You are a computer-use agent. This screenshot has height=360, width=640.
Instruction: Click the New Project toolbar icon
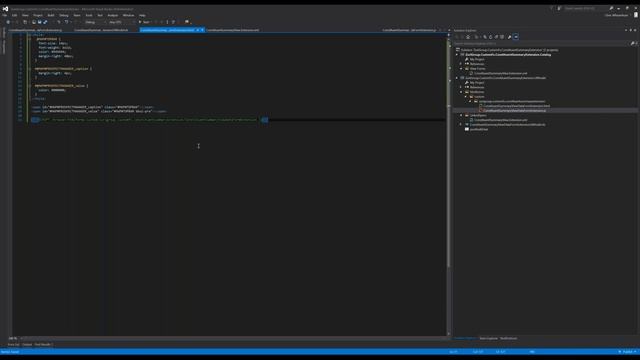pyautogui.click(x=25, y=22)
